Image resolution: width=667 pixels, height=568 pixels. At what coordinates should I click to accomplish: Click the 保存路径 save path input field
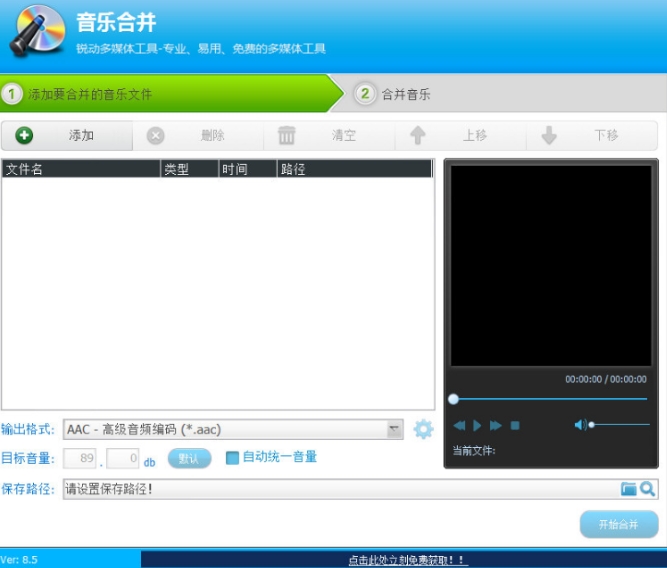(340, 489)
